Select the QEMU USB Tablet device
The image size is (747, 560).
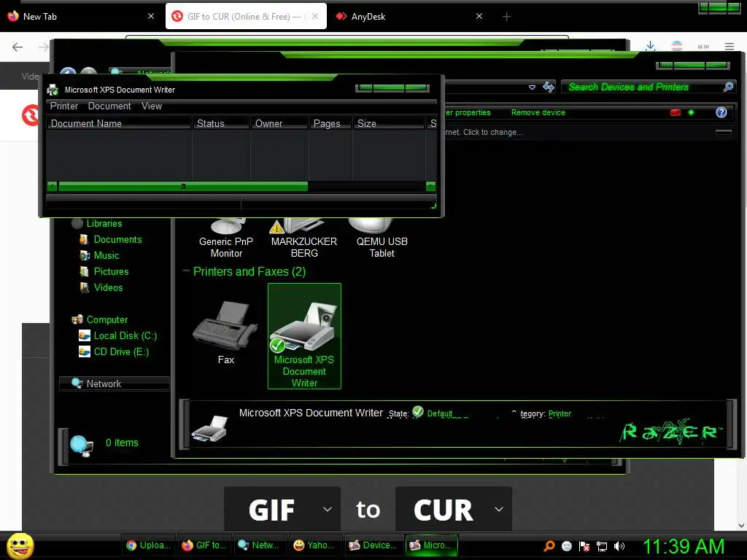(x=382, y=238)
